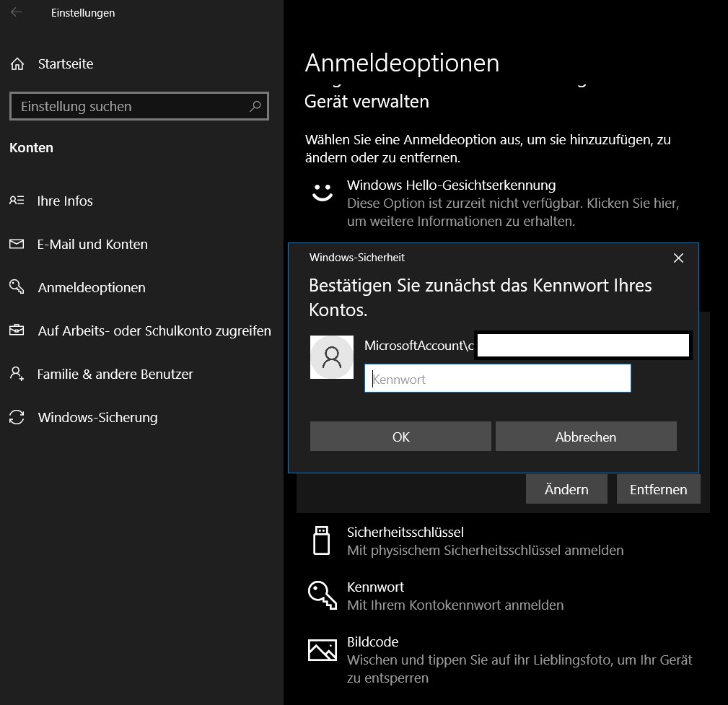Click Abbrechen in the dialog
Viewport: 728px width, 705px height.
tap(586, 437)
